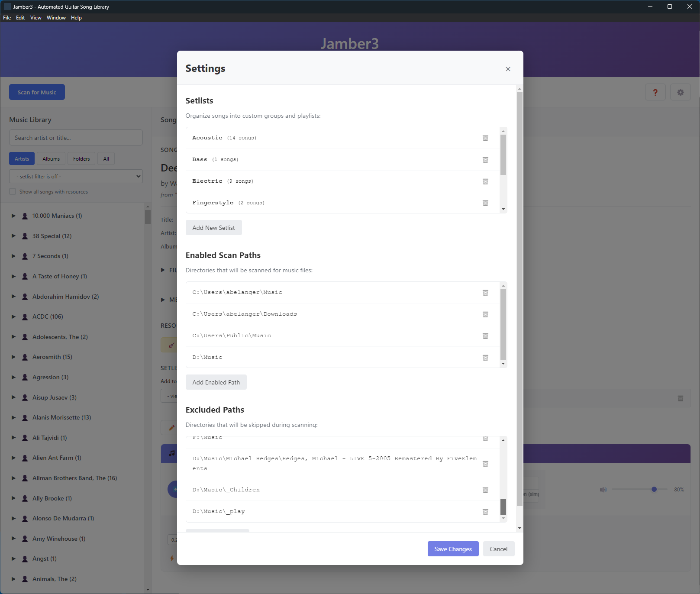Toggle 'Show all songs with resources' checkbox
The image size is (700, 594).
click(13, 192)
